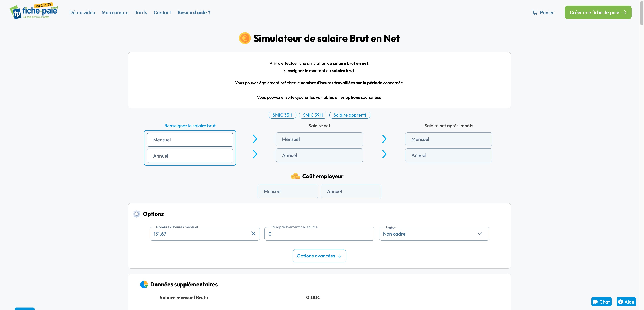Clear the Nombre d'heures mensuel field
The width and height of the screenshot is (644, 310).
point(253,233)
